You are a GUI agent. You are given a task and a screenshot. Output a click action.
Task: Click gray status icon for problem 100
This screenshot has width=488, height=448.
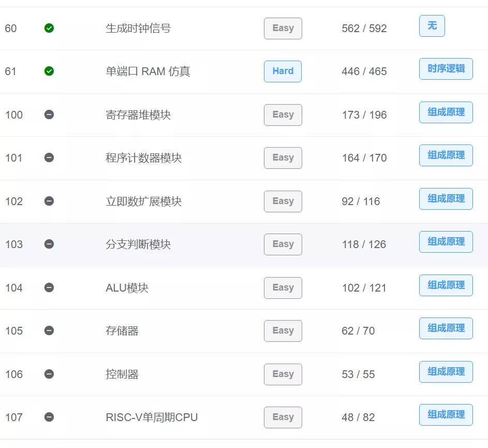(49, 114)
